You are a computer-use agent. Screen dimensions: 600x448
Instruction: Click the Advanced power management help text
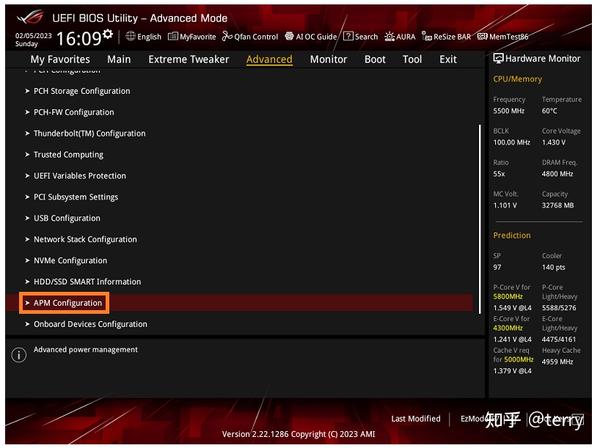click(x=86, y=349)
